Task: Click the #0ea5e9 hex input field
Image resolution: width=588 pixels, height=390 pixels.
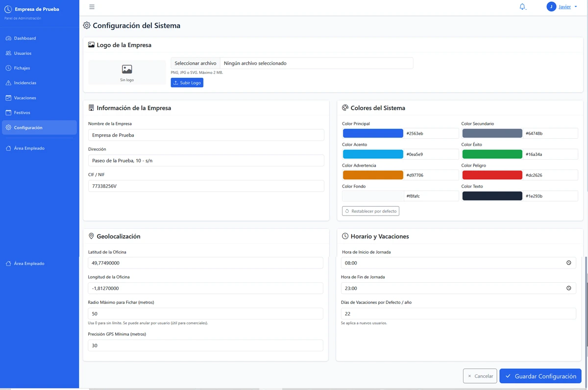Action: [x=431, y=154]
